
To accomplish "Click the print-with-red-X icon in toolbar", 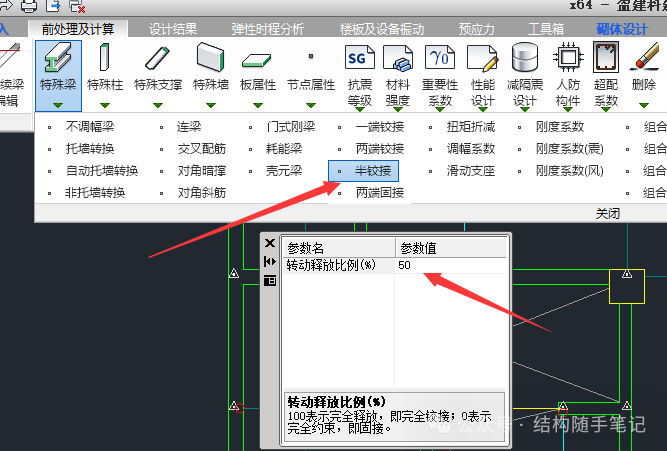I will (x=77, y=6).
